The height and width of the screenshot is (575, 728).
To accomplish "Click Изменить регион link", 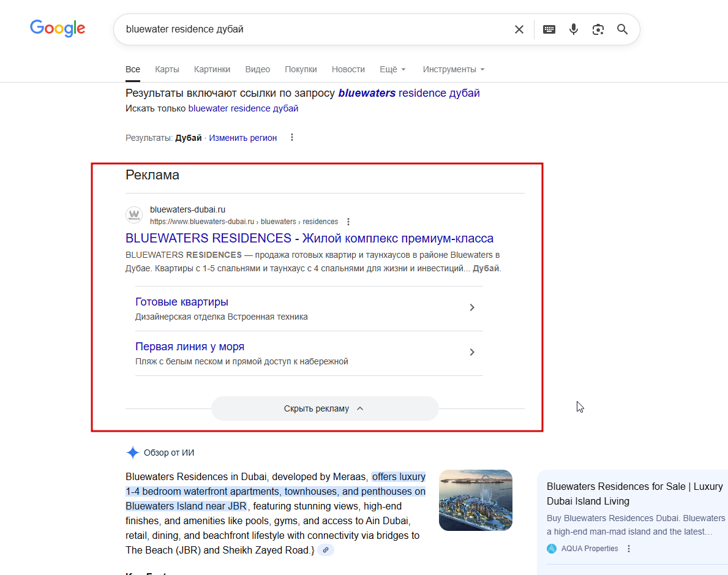I will click(243, 138).
